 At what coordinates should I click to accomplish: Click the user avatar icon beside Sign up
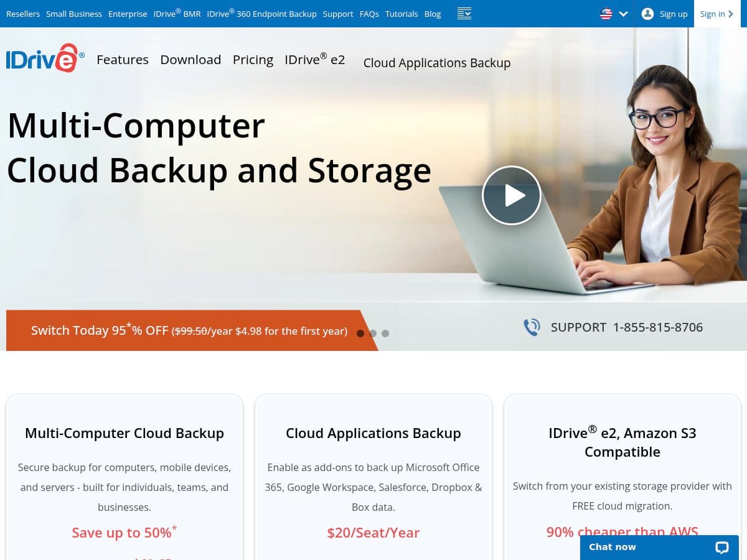coord(647,14)
